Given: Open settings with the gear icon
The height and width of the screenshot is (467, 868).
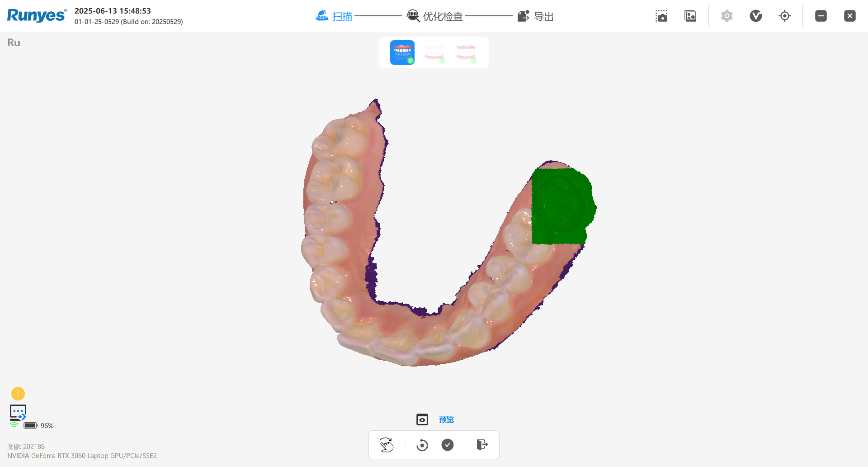Looking at the screenshot, I should pos(726,16).
